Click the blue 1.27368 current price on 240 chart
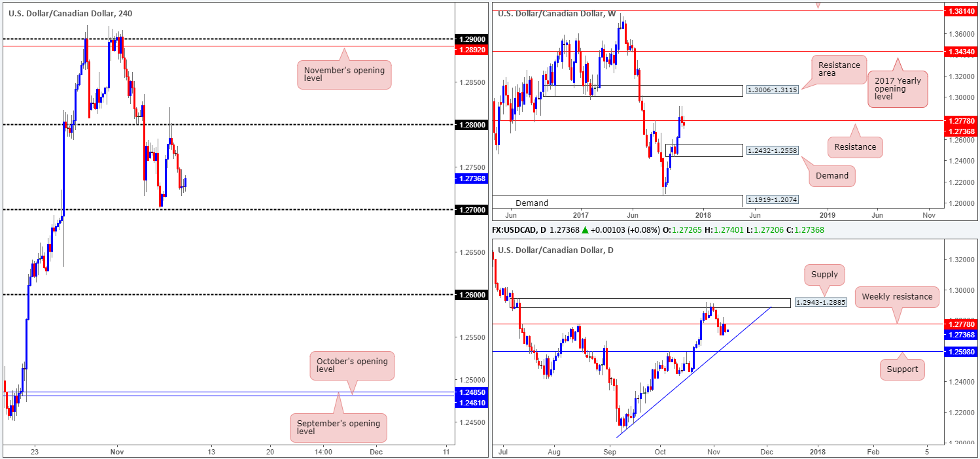The height and width of the screenshot is (459, 980). click(x=471, y=178)
